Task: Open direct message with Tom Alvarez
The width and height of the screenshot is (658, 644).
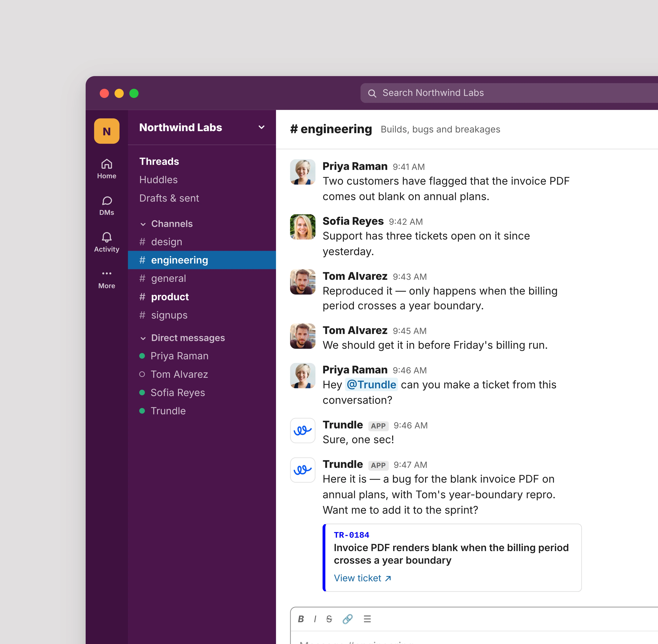Action: (202, 374)
